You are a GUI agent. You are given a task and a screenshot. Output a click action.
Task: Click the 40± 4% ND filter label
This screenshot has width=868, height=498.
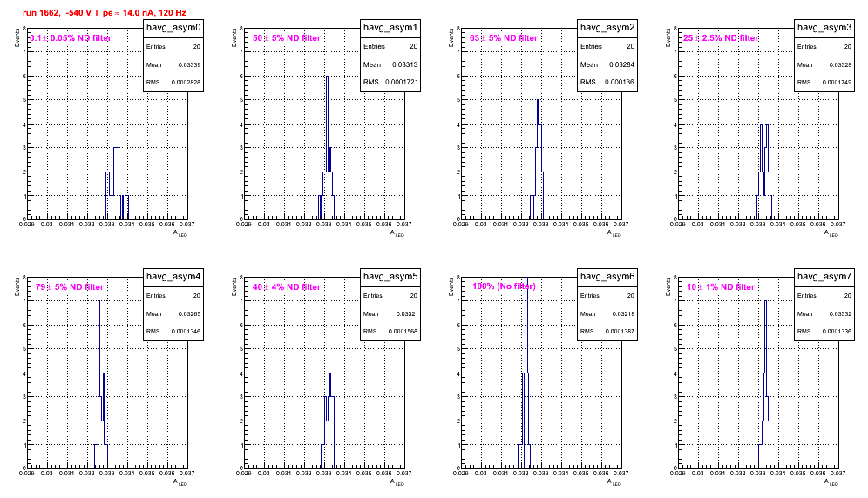point(287,287)
